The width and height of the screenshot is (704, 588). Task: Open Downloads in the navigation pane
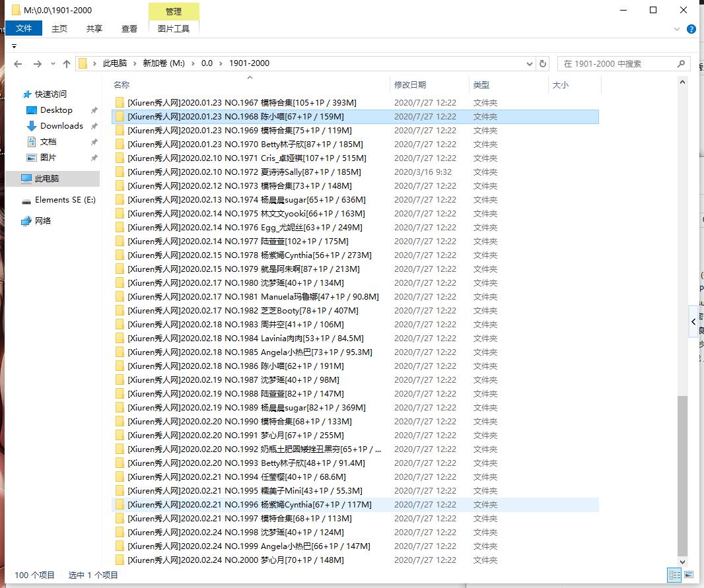[x=61, y=126]
